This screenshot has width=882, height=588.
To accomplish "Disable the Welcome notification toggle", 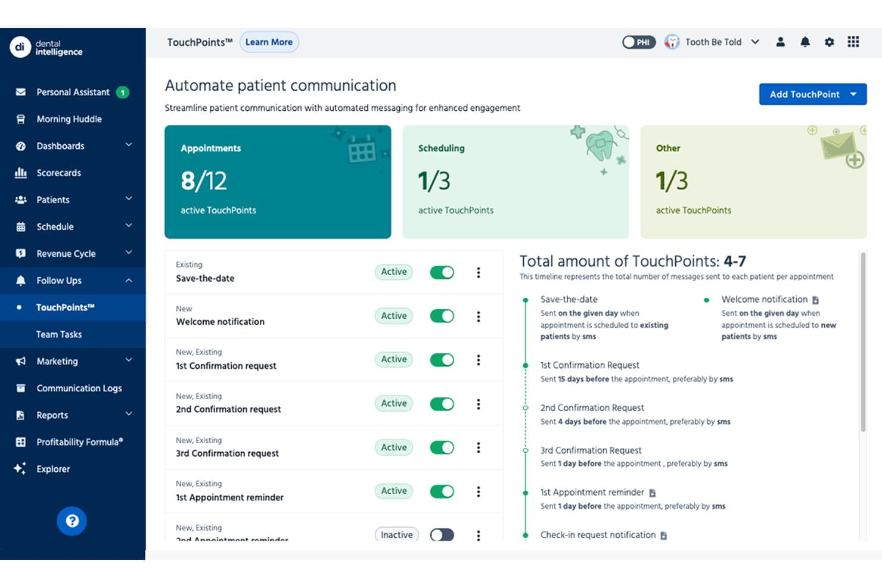I will coord(442,316).
